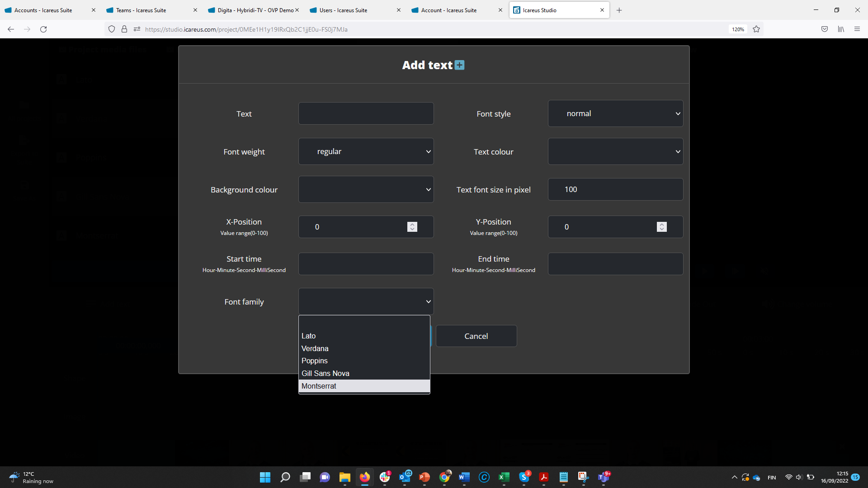Click into the Start time input field
The image size is (868, 488).
tap(366, 264)
